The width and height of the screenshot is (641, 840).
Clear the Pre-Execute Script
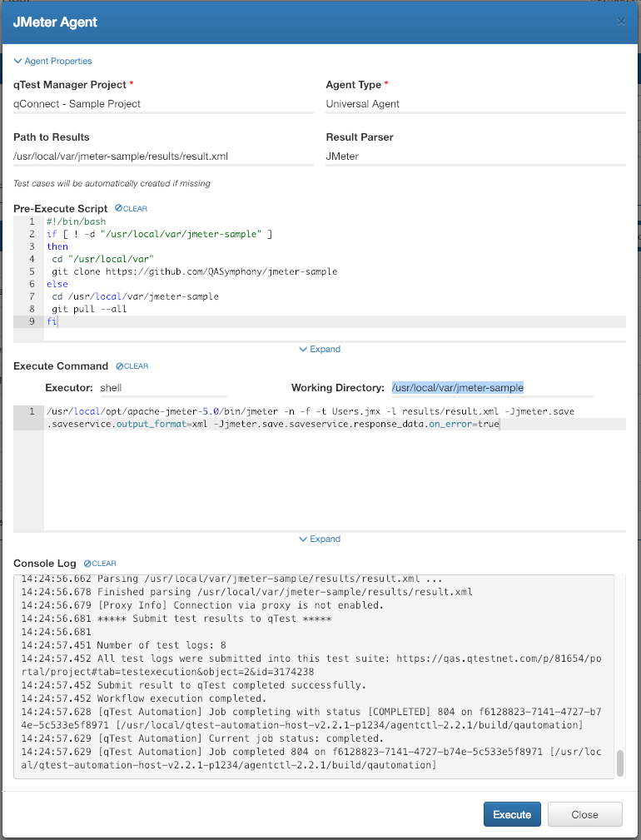click(131, 208)
